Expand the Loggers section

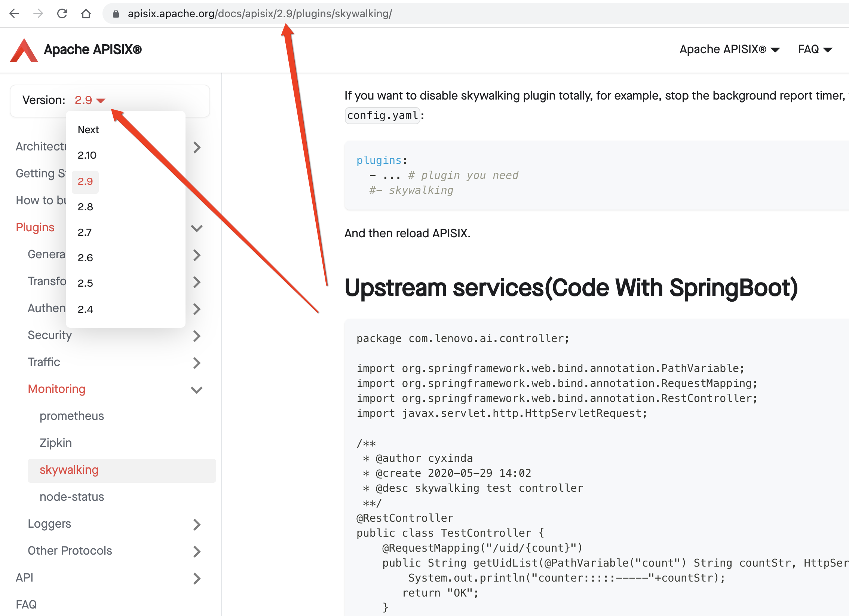pos(196,524)
